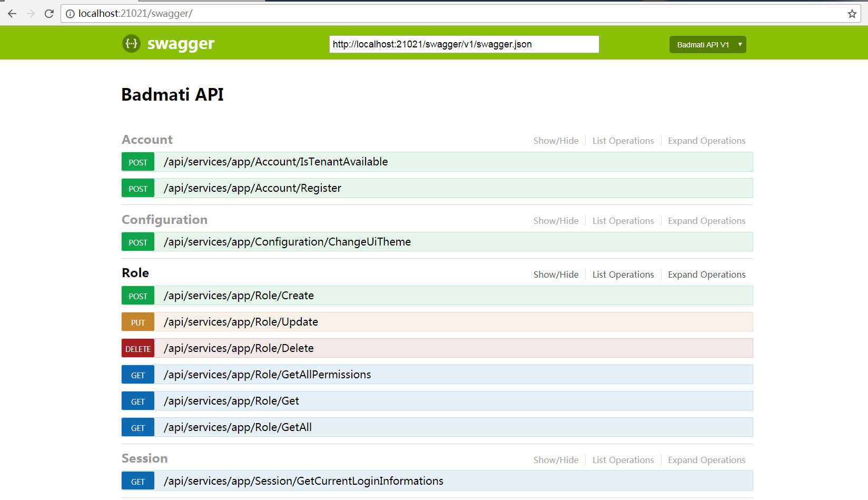The image size is (868, 500).
Task: Click the browser forward arrow
Action: (31, 14)
